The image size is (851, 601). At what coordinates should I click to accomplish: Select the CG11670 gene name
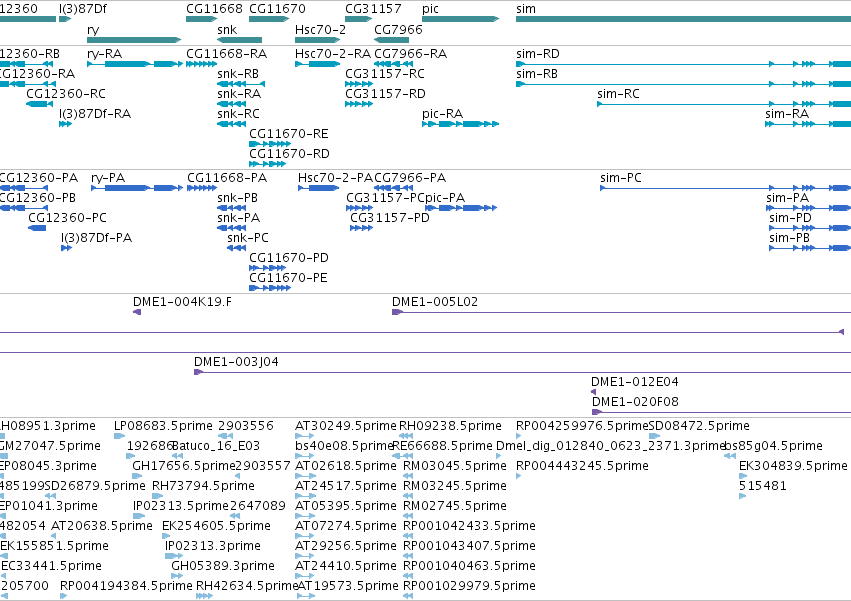(277, 9)
